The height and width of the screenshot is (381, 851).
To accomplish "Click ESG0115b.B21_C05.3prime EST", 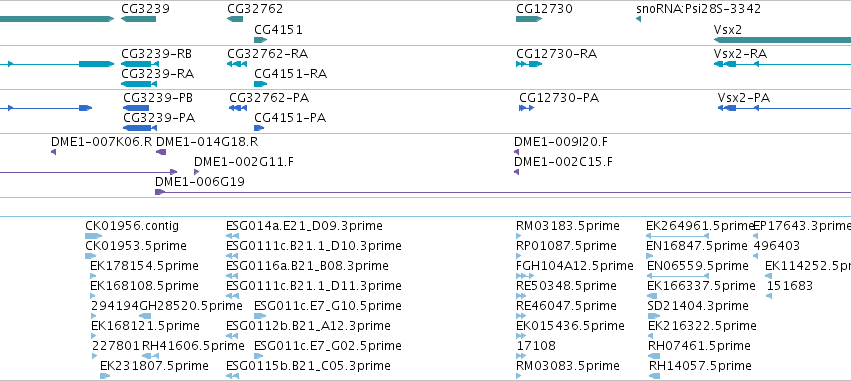I will (x=308, y=366).
